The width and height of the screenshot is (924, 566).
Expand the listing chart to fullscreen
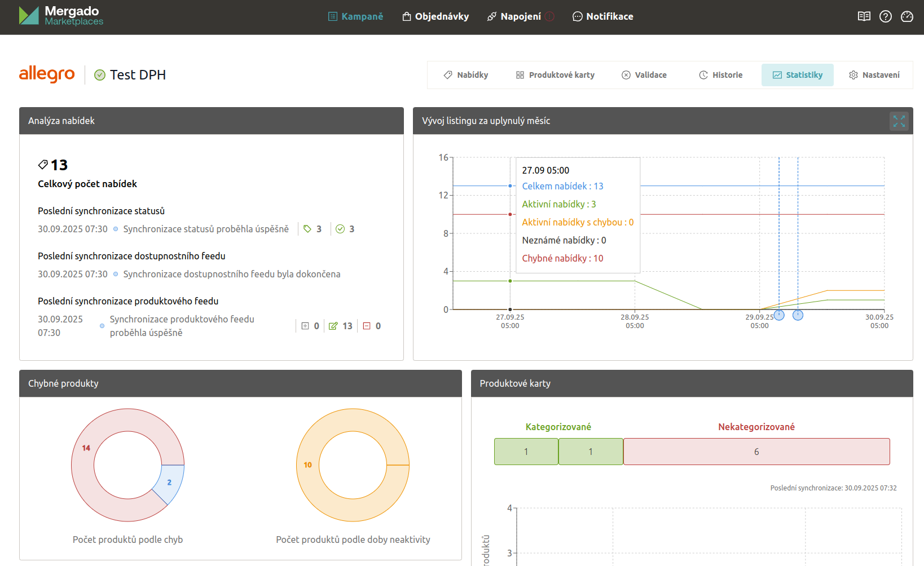899,121
